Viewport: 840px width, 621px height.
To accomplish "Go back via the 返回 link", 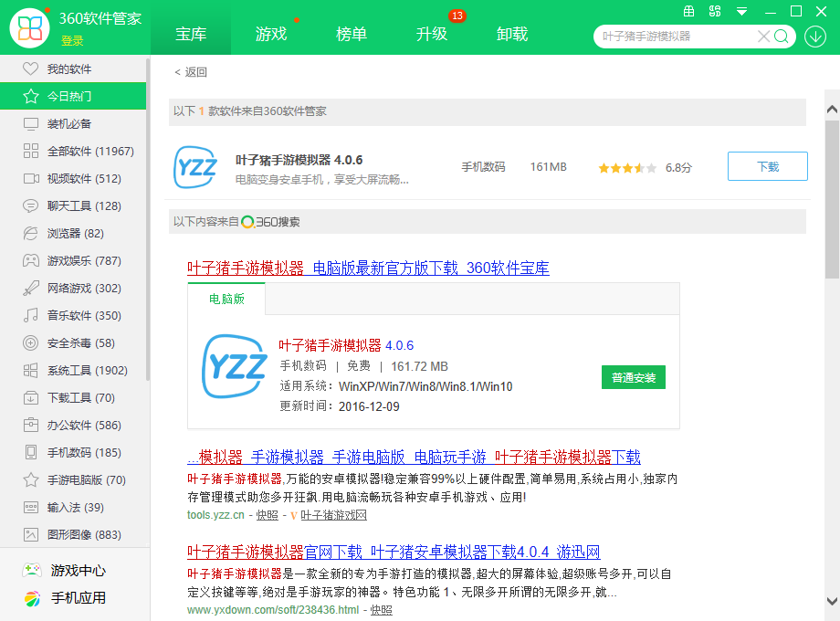I will (191, 72).
